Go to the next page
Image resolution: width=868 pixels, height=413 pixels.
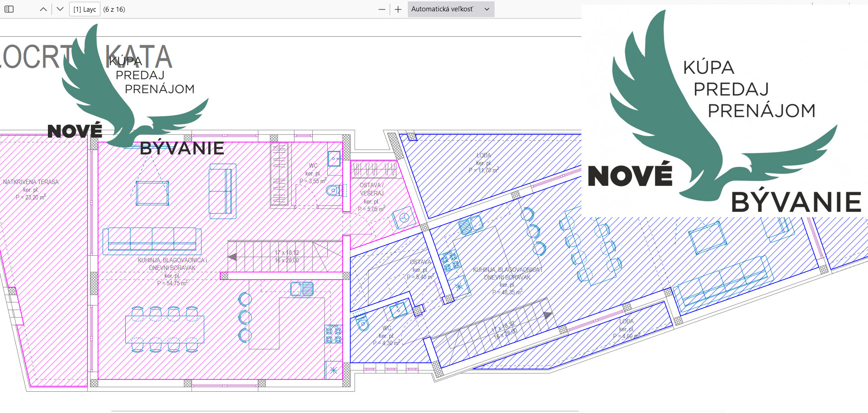(60, 9)
